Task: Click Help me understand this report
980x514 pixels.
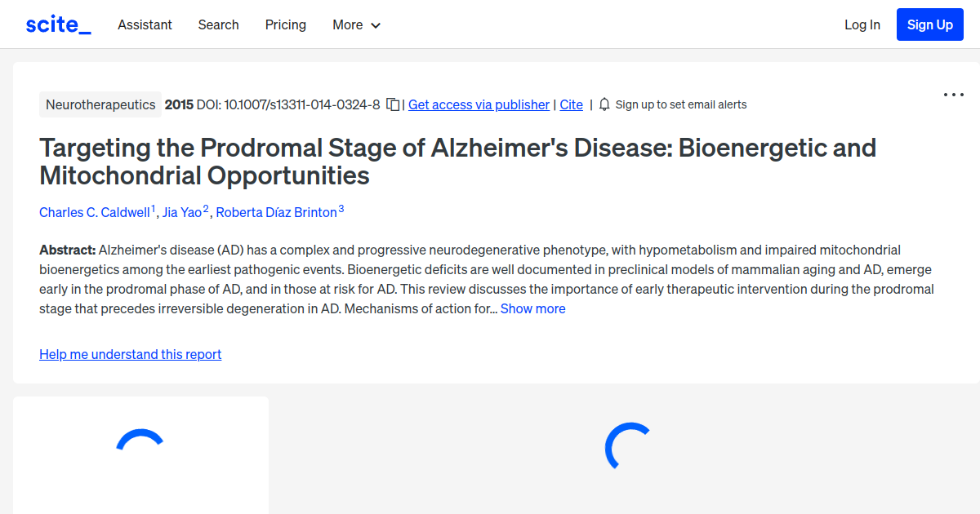Action: [130, 354]
